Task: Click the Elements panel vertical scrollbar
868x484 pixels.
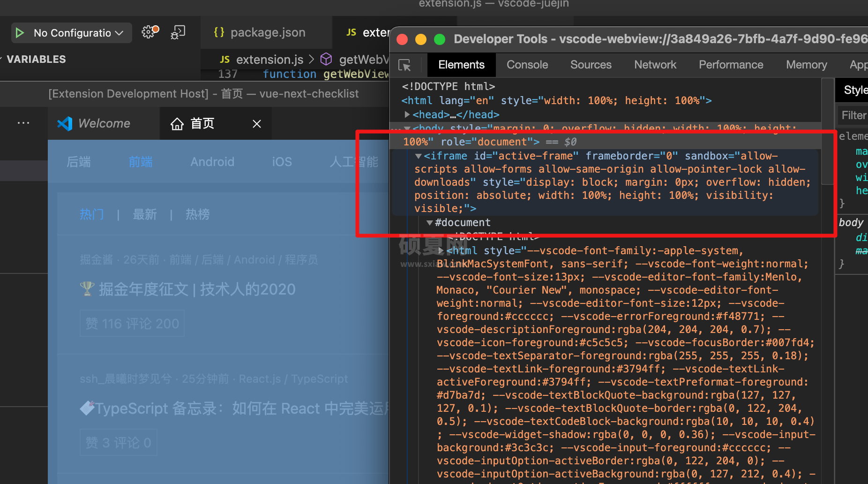Action: point(828,131)
